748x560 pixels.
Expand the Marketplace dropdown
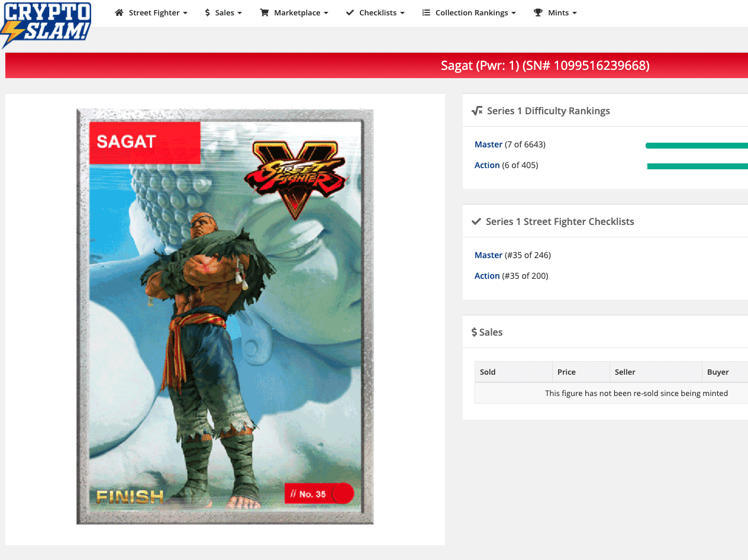(299, 12)
